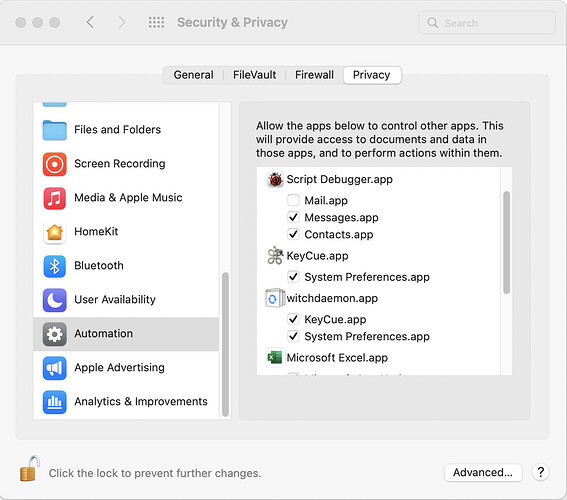Go back with the left chevron

click(x=90, y=22)
